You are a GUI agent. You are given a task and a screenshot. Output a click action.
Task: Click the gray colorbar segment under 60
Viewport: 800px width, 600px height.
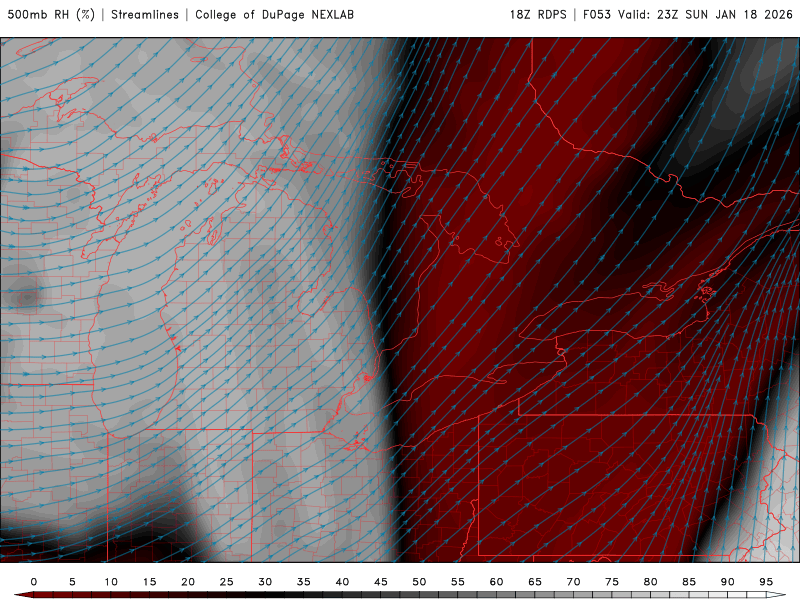tap(506, 595)
